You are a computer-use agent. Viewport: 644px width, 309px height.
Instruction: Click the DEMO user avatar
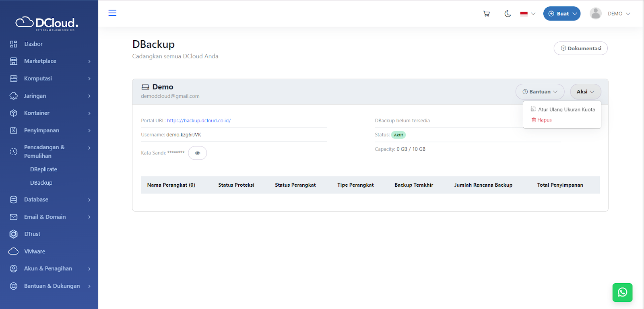coord(595,14)
